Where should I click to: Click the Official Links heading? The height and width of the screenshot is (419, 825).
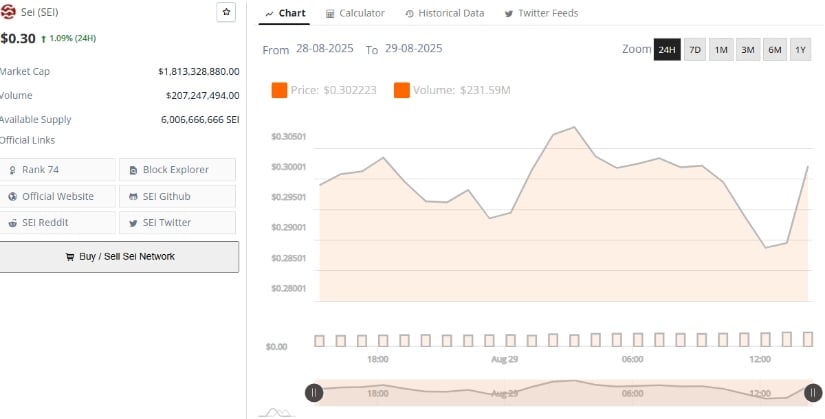click(27, 140)
